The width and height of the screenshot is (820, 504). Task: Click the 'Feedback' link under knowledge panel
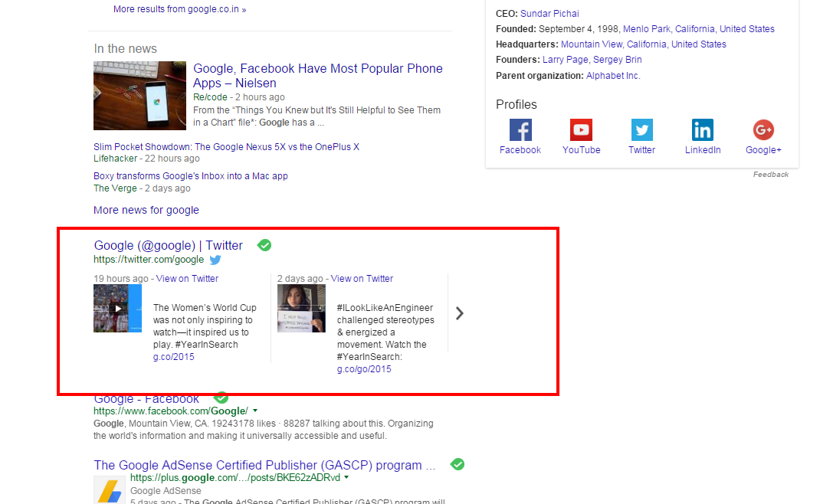(771, 175)
